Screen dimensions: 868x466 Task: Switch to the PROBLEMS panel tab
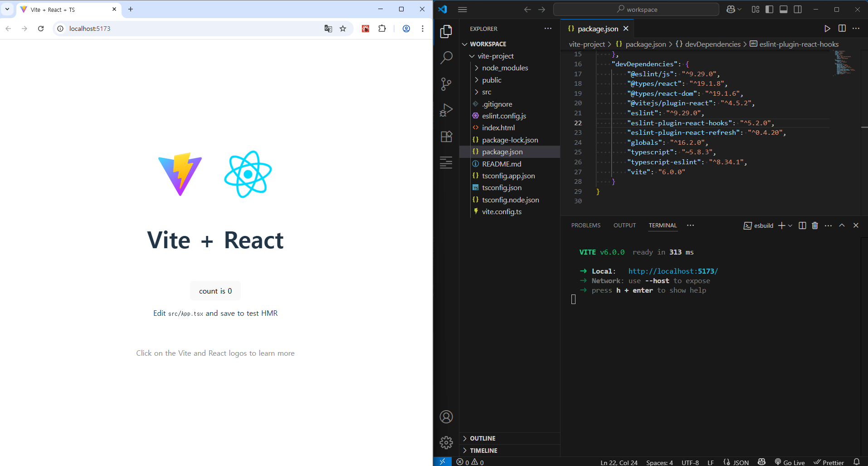pyautogui.click(x=586, y=226)
